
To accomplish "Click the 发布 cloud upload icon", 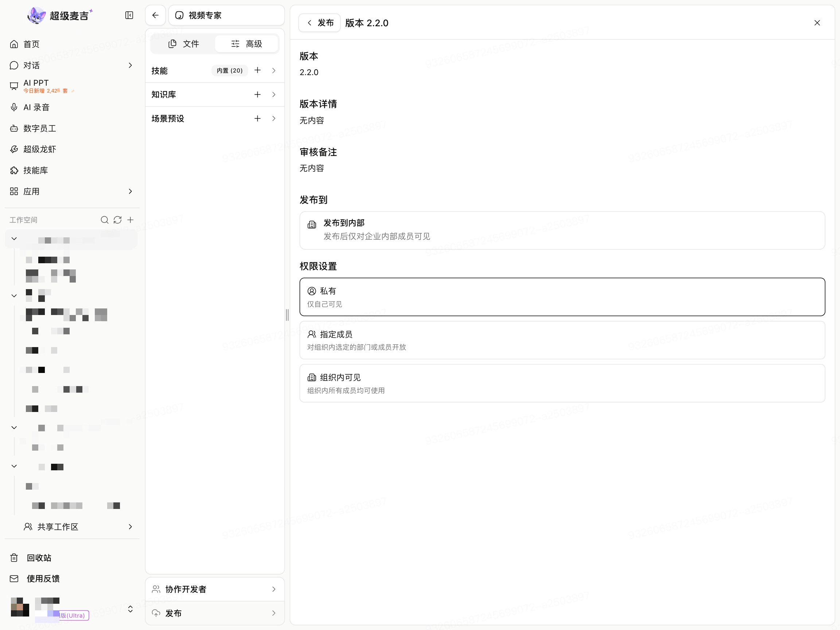I will (x=156, y=613).
